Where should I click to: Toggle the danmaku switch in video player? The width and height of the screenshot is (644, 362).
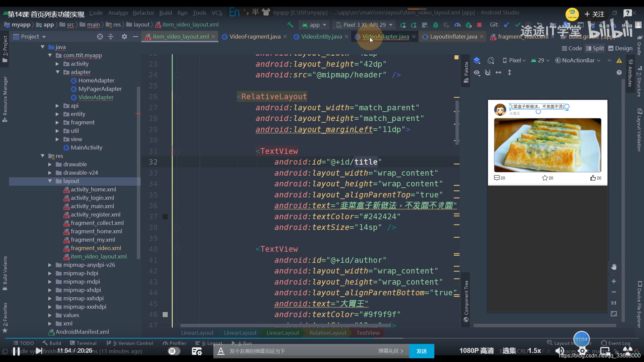pyautogui.click(x=174, y=351)
